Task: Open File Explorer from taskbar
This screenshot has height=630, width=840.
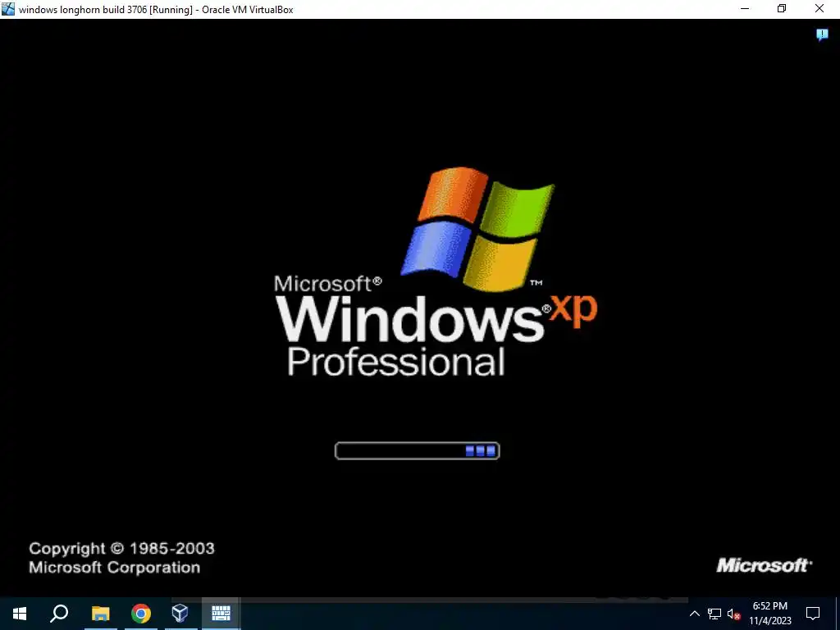Action: [100, 614]
